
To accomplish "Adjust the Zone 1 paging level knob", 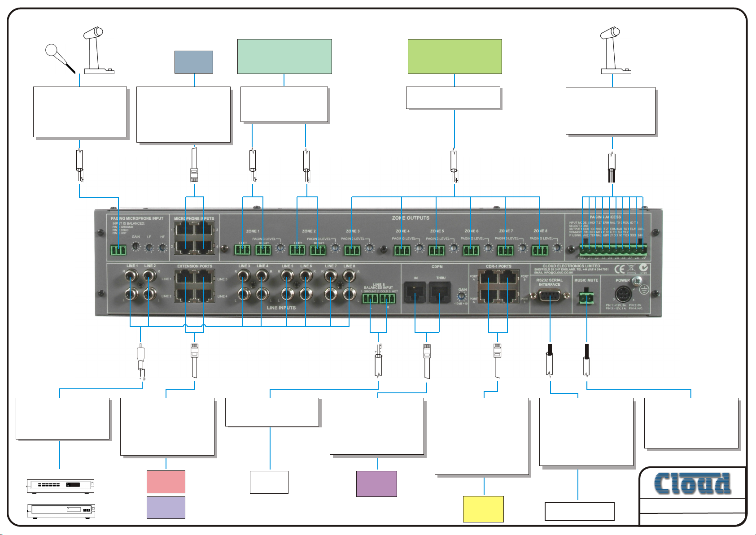I will tap(280, 248).
